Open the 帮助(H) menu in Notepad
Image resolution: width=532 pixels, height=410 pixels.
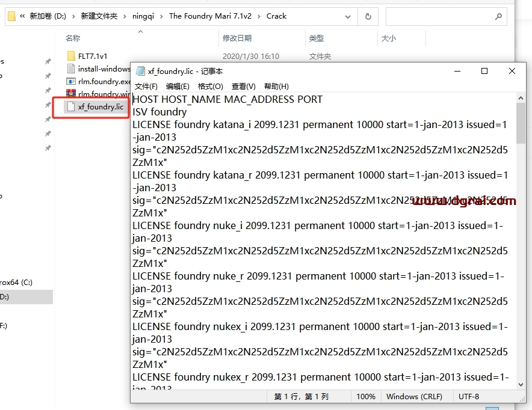click(x=276, y=87)
